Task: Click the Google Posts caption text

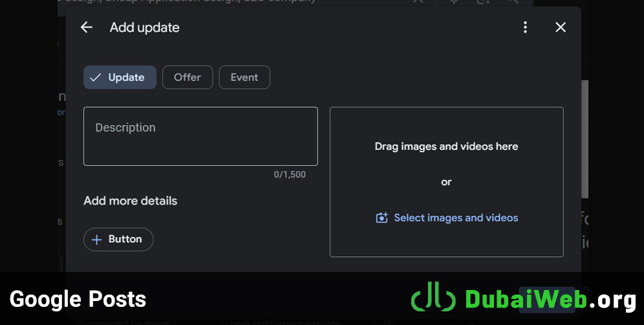Action: coord(78,299)
